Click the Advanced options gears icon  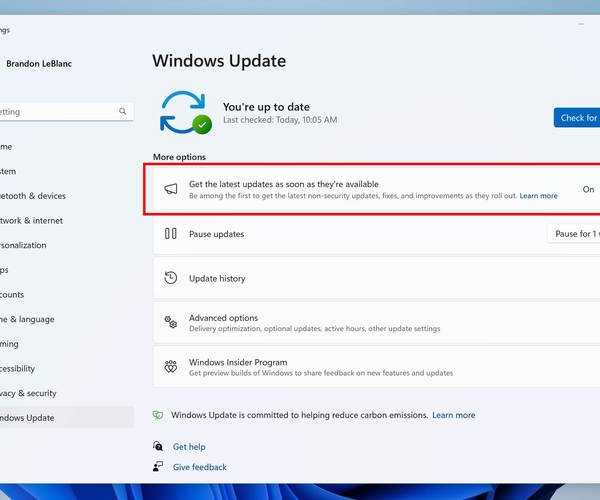click(171, 322)
